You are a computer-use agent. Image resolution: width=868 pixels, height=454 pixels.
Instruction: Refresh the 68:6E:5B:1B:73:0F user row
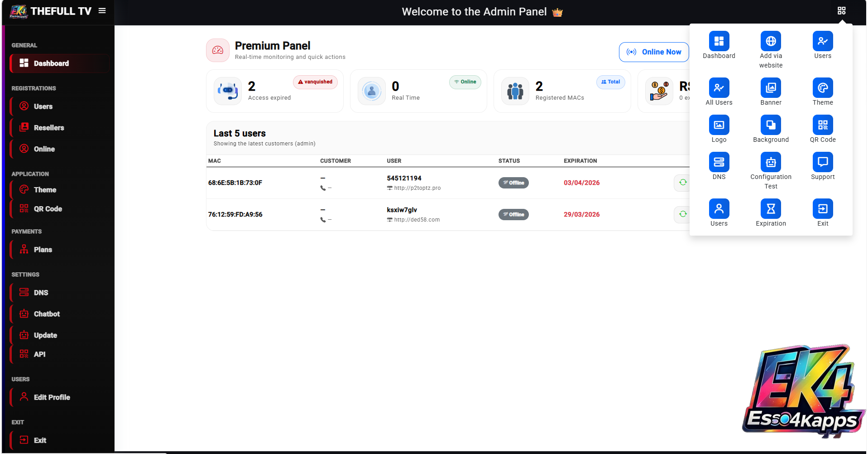[682, 183]
